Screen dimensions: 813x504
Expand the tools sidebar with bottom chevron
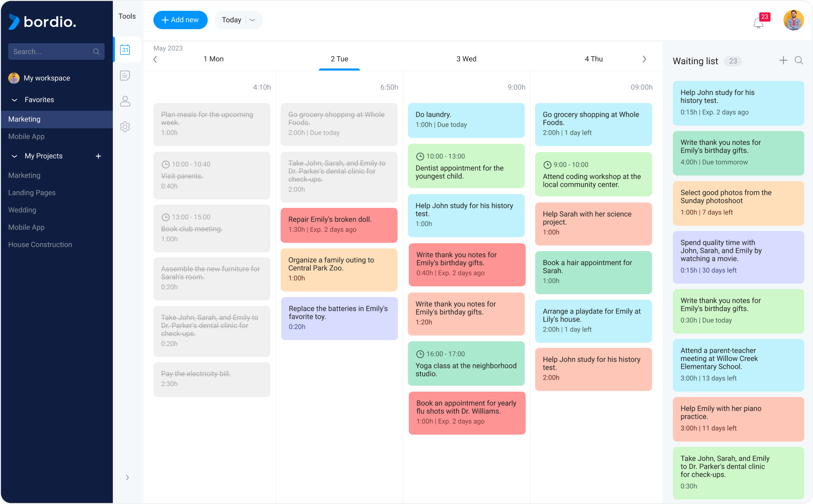[128, 478]
